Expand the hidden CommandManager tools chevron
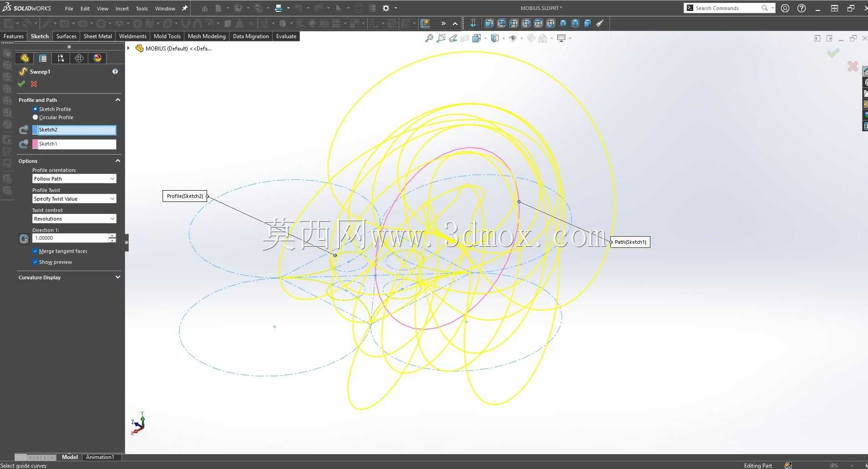This screenshot has height=469, width=868. [443, 23]
